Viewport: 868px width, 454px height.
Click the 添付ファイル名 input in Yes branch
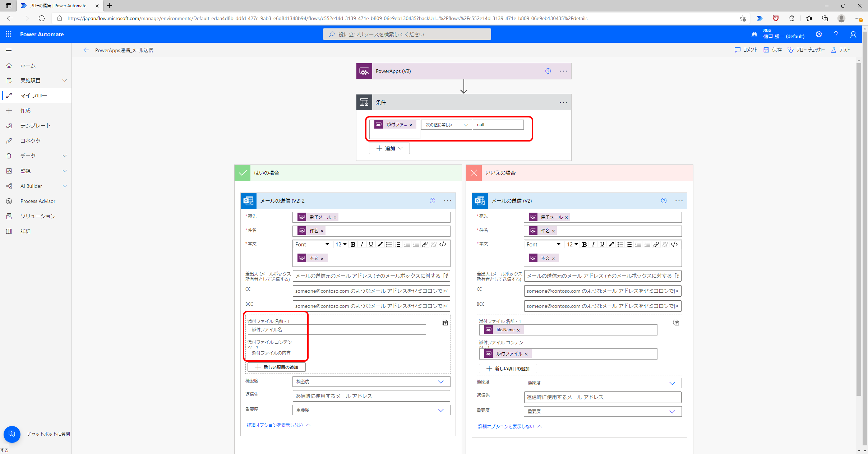point(337,330)
